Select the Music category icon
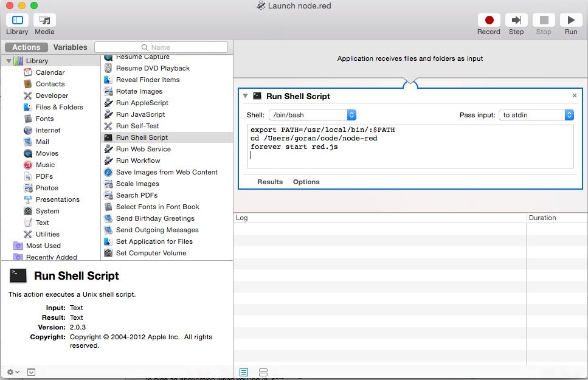This screenshot has width=588, height=380. click(x=28, y=165)
